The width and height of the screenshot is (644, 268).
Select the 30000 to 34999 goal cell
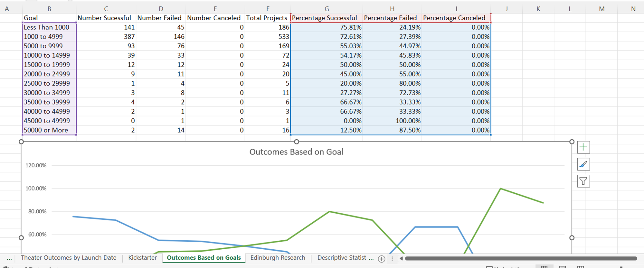tap(49, 93)
